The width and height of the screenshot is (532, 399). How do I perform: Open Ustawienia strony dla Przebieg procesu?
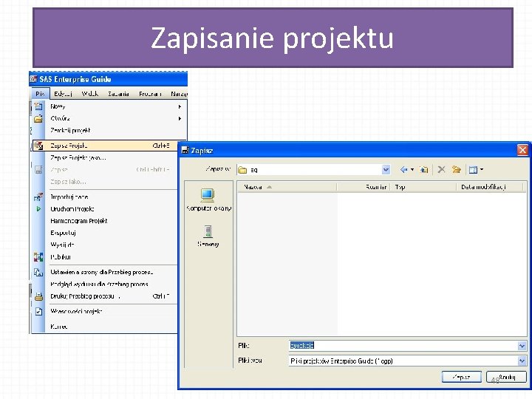click(x=102, y=272)
